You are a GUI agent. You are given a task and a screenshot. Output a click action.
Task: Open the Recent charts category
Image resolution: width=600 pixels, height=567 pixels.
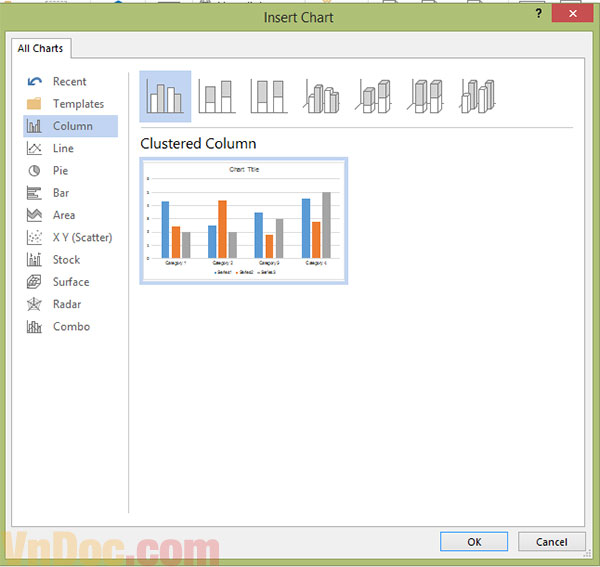coord(69,82)
